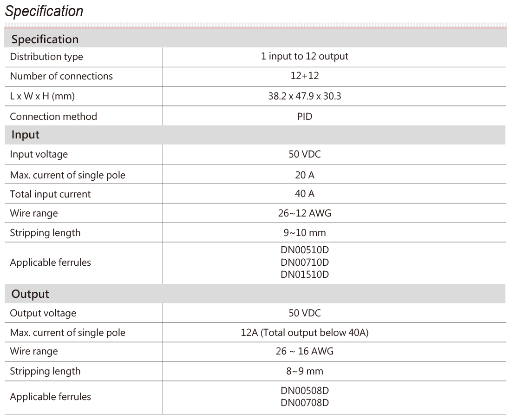This screenshot has height=420, width=510.
Task: Select the '1 input to 12 output' value
Action: click(x=304, y=56)
